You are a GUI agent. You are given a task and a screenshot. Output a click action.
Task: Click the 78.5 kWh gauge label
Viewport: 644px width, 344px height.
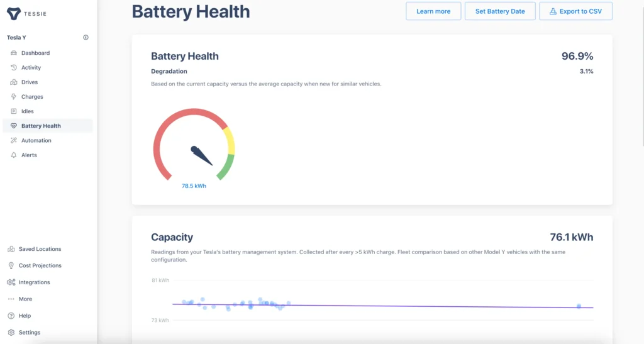click(194, 186)
